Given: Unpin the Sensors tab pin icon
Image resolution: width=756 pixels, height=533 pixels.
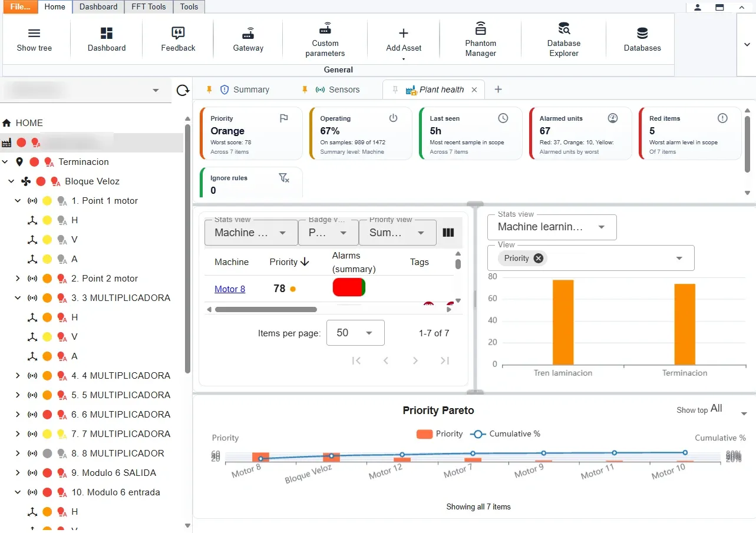Looking at the screenshot, I should [305, 90].
